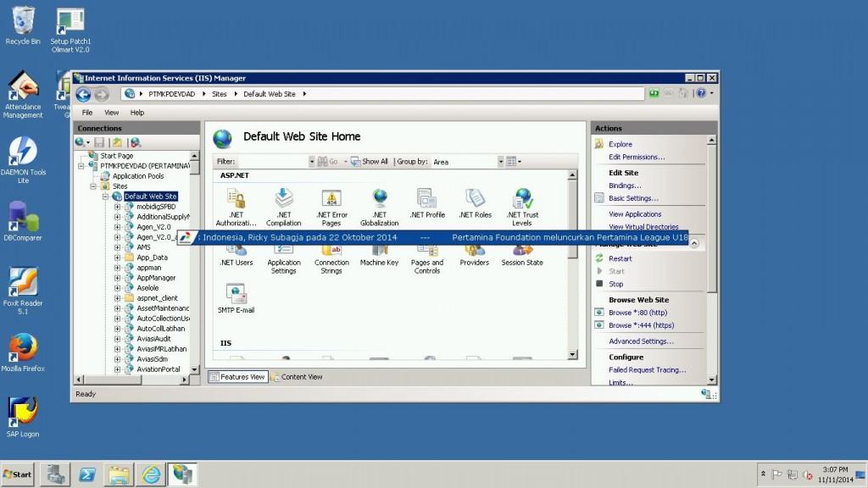Switch to Content View tab
The width and height of the screenshot is (868, 488).
pos(297,377)
